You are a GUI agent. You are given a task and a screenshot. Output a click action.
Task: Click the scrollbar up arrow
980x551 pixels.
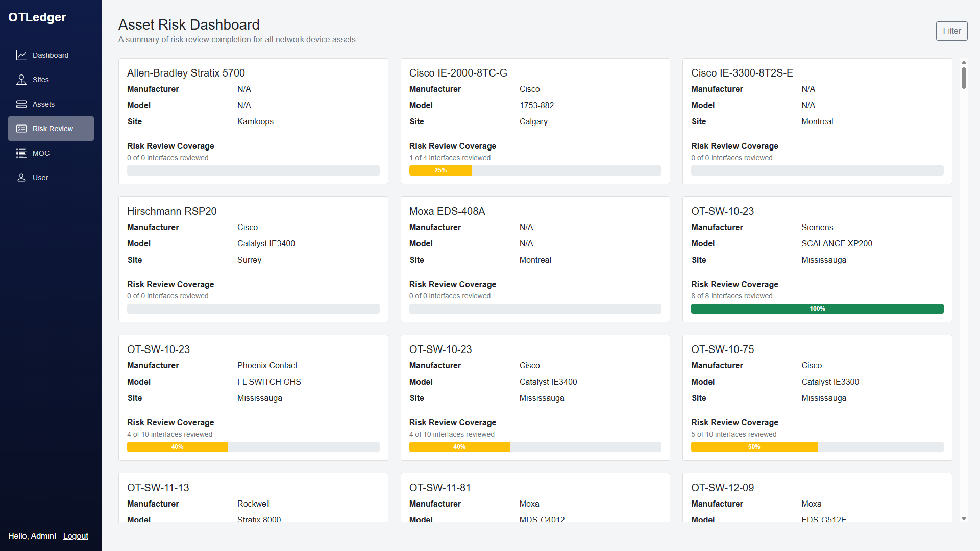963,63
